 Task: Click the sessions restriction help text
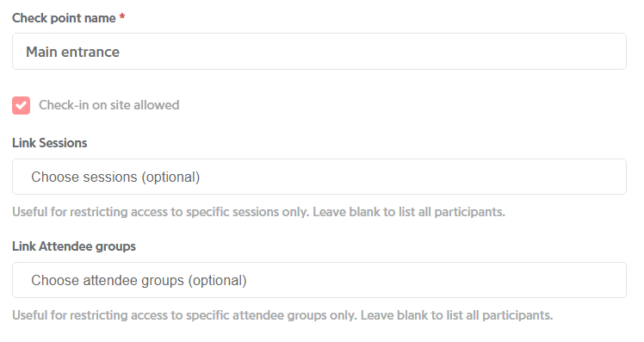click(258, 212)
